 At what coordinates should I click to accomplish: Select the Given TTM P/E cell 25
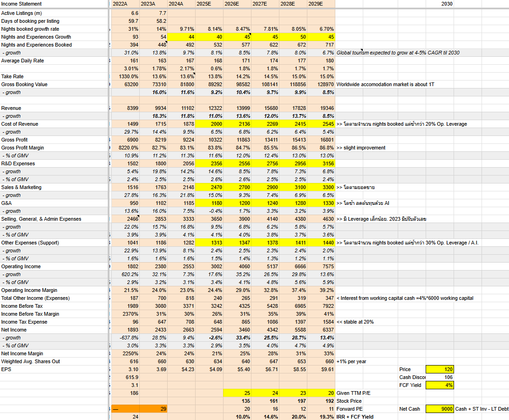tap(237, 393)
